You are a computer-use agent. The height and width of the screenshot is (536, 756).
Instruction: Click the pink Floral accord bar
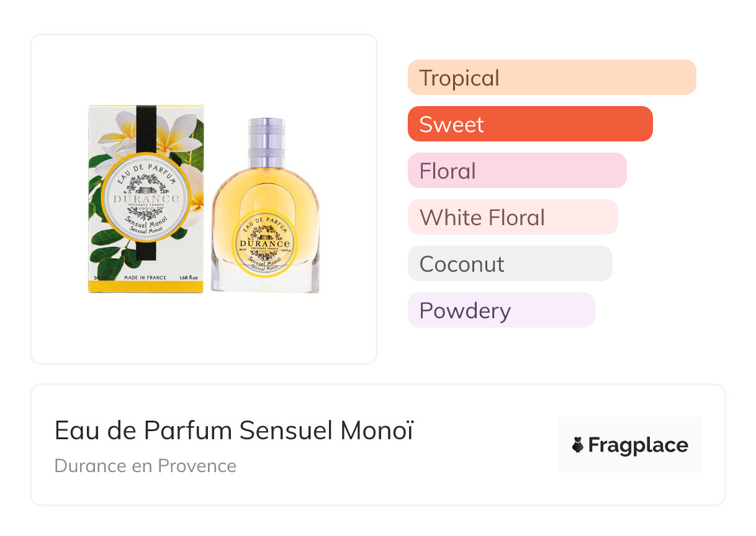tap(516, 171)
